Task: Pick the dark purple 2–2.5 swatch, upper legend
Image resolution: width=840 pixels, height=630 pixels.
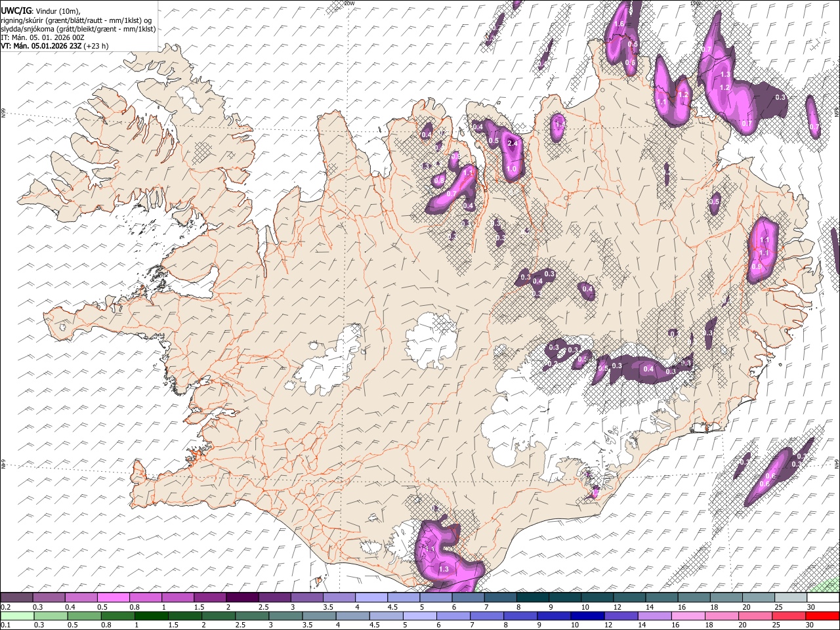Action: tap(242, 598)
